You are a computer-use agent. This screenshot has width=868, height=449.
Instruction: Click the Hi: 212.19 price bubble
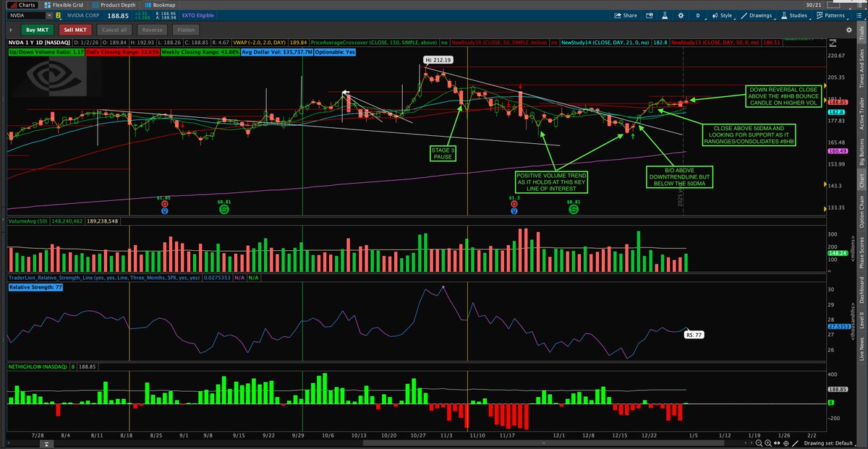coord(438,60)
